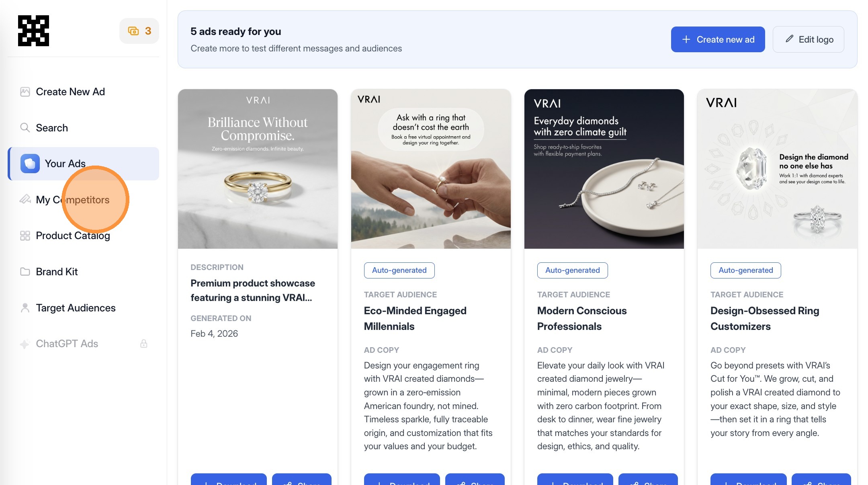Open the Everyday diamonds ad thumbnail
The image size is (868, 485).
[x=604, y=169]
